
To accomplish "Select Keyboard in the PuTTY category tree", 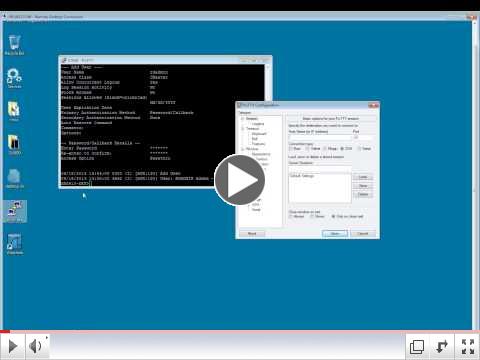I will coord(259,134).
